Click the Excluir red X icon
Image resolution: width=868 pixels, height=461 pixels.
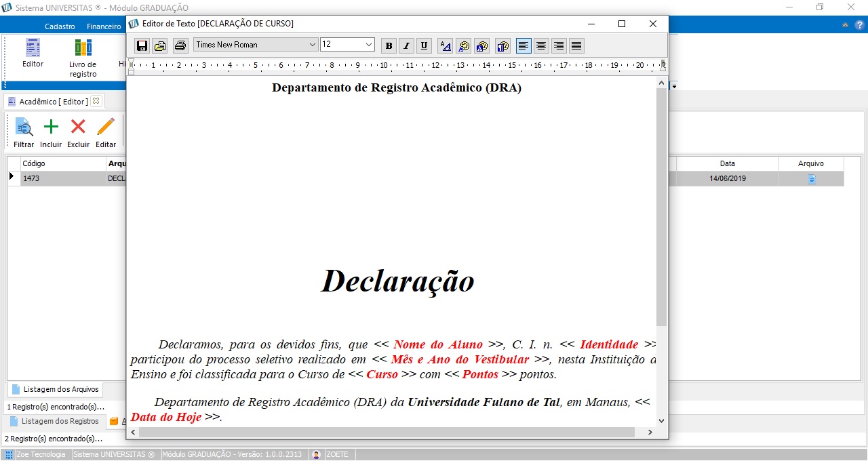(78, 132)
